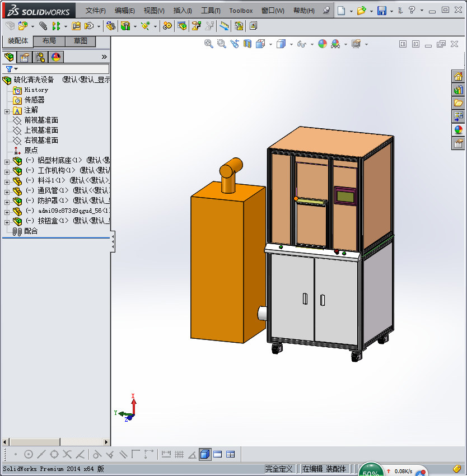Toggle midpoint snap in bottom toolbar
The height and width of the screenshot is (476, 467).
click(x=41, y=455)
